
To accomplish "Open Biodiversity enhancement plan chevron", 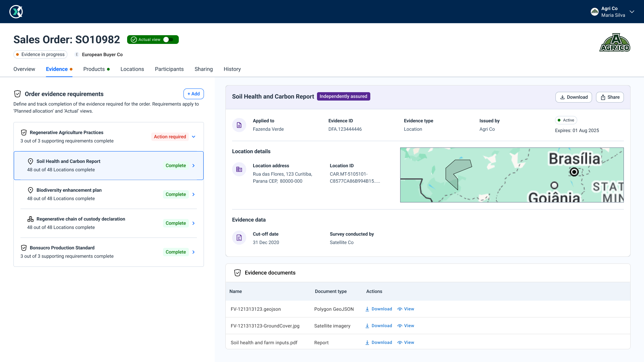I will point(194,194).
